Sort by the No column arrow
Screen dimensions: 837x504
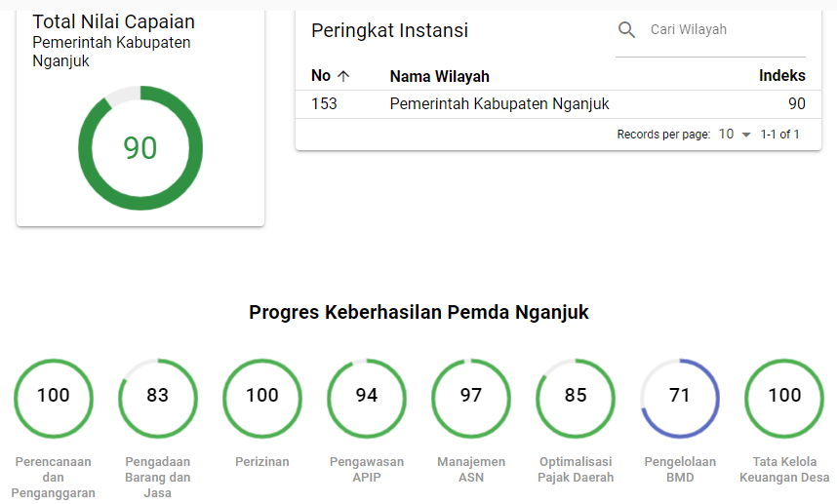click(343, 76)
